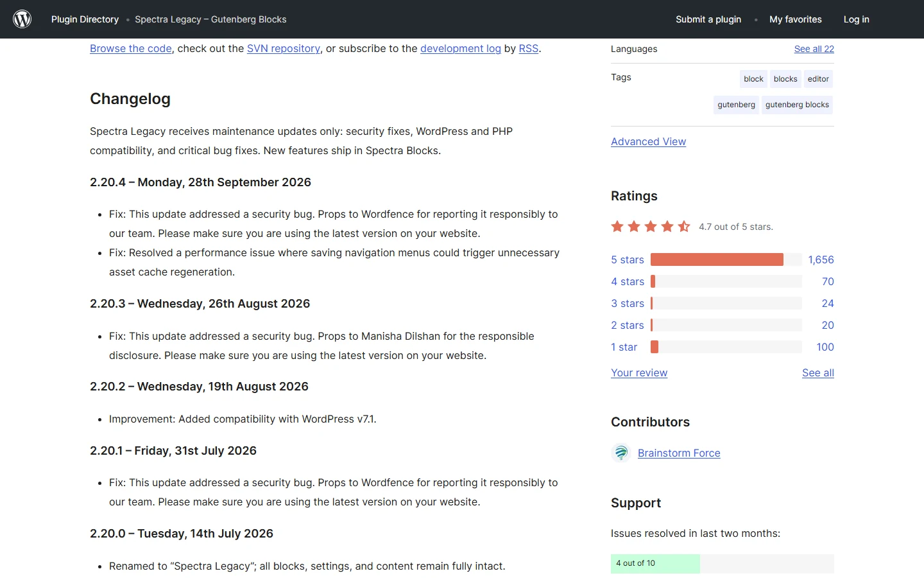Open Brainstorm Force contributor profile link
Screen dimensions: 924x578
pyautogui.click(x=679, y=453)
